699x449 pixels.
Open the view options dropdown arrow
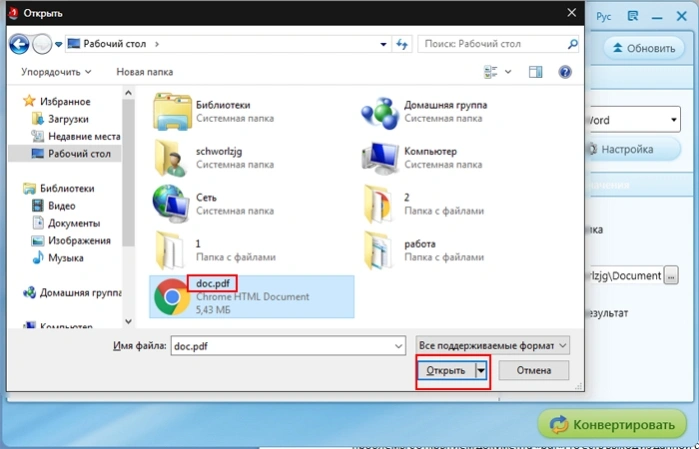pyautogui.click(x=508, y=72)
